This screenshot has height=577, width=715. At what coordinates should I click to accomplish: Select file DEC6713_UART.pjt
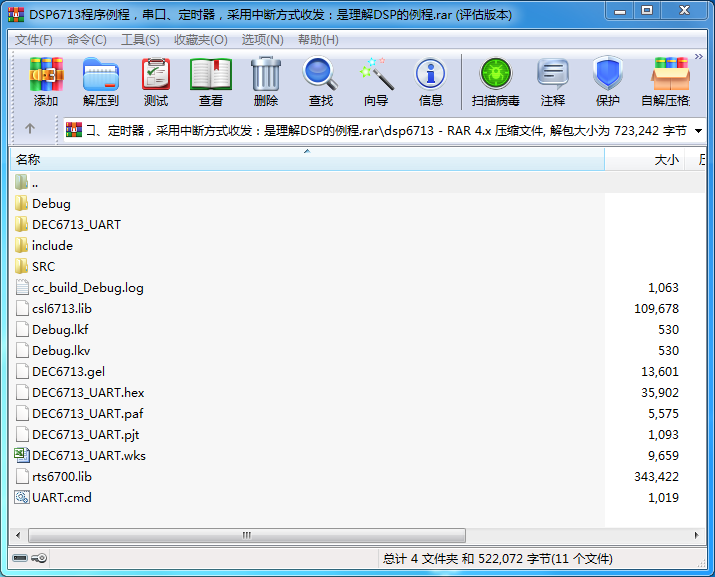click(x=77, y=434)
